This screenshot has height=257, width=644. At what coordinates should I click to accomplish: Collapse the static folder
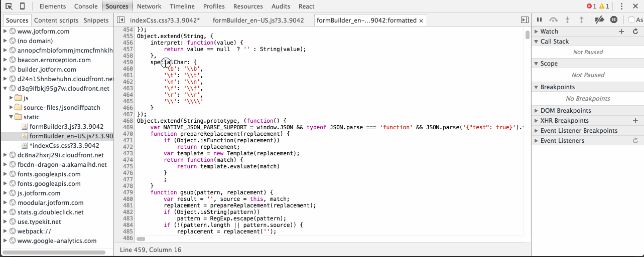(x=12, y=117)
